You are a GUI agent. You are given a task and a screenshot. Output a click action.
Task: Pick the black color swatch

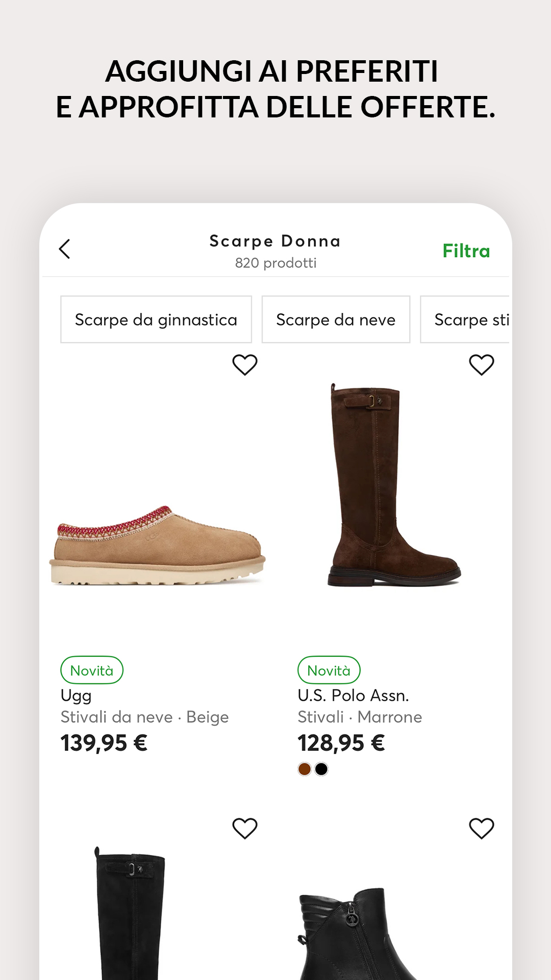click(x=321, y=769)
